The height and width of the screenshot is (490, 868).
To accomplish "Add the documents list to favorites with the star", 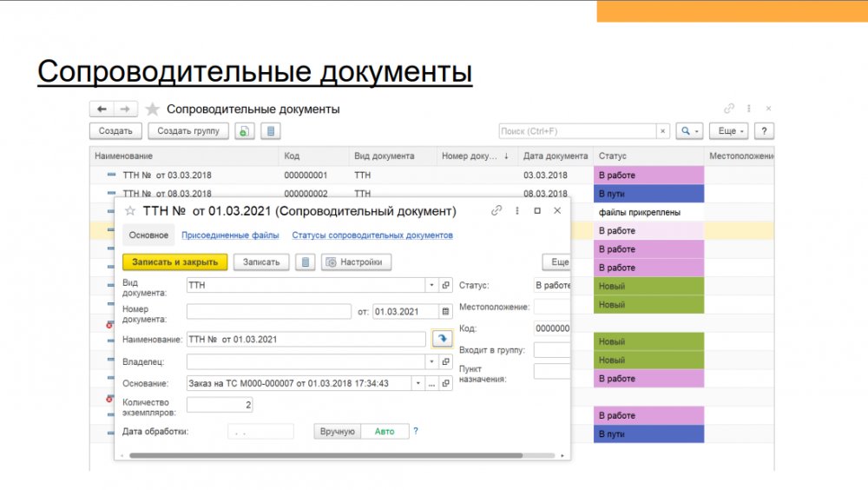I will [153, 109].
